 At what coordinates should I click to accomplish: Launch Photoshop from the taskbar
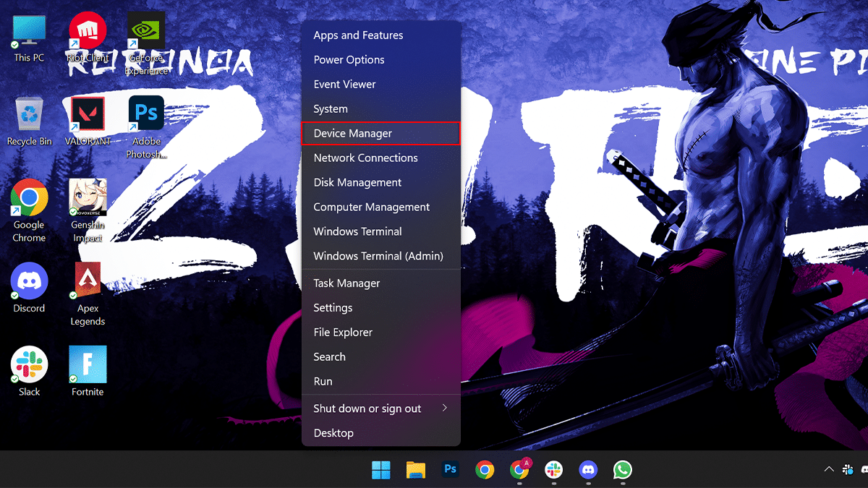[x=450, y=471]
